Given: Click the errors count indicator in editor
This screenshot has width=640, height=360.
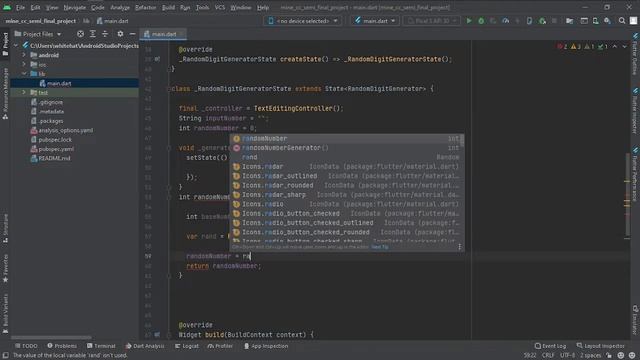Looking at the screenshot, I should coord(562,47).
